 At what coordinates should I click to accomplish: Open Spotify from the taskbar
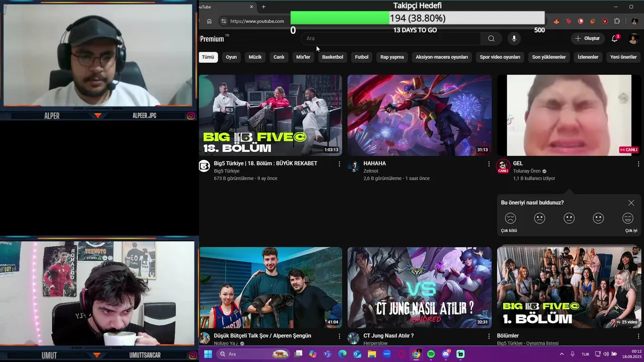point(431,354)
